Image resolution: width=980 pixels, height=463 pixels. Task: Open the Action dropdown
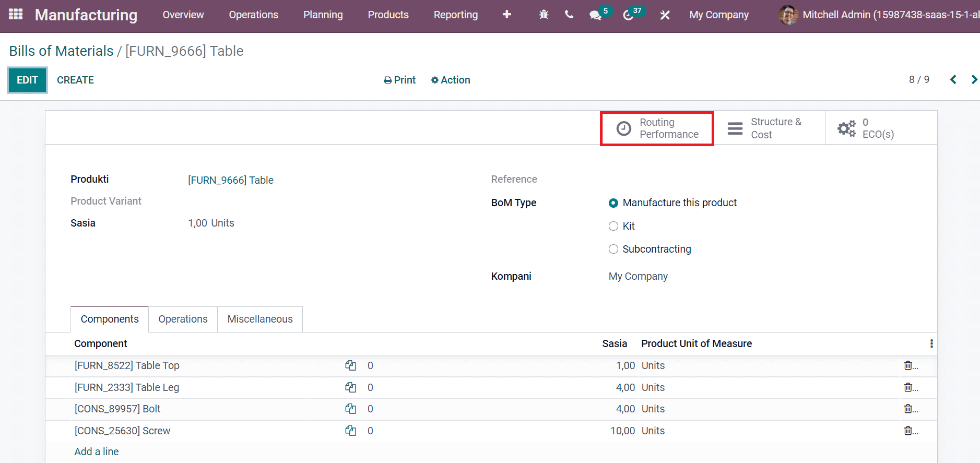451,80
